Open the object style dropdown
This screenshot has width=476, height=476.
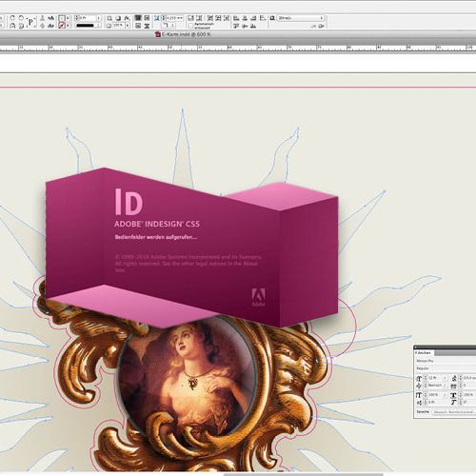[x=301, y=18]
